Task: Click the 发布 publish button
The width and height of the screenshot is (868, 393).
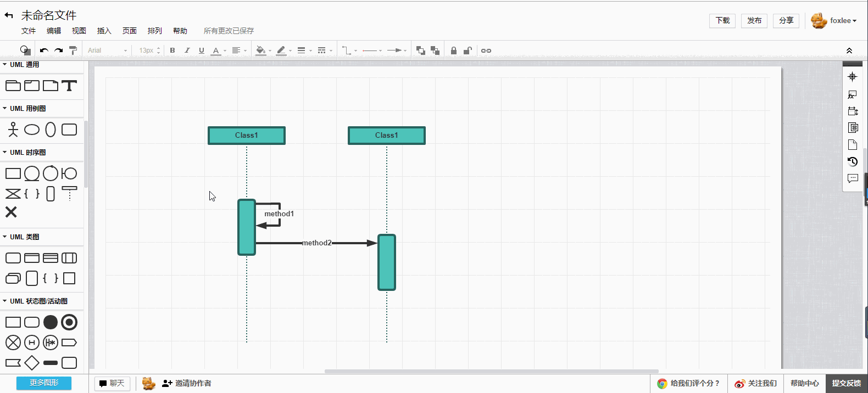Action: (x=754, y=21)
